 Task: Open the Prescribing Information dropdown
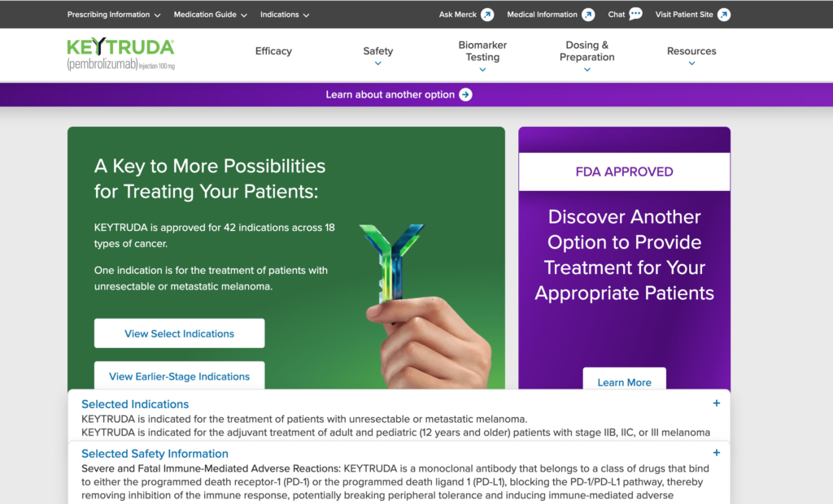pos(114,15)
